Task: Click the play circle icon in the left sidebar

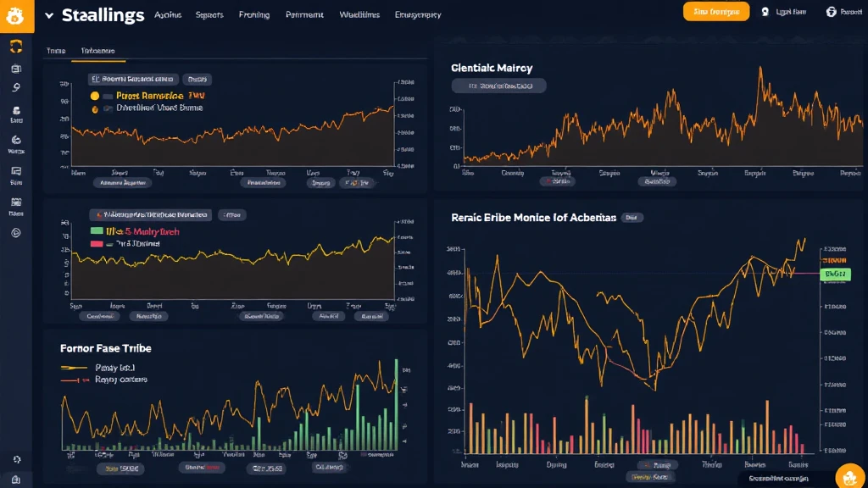Action: (x=16, y=233)
